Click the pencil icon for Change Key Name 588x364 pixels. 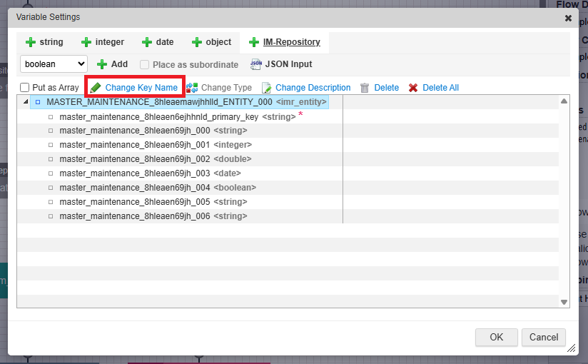point(95,88)
